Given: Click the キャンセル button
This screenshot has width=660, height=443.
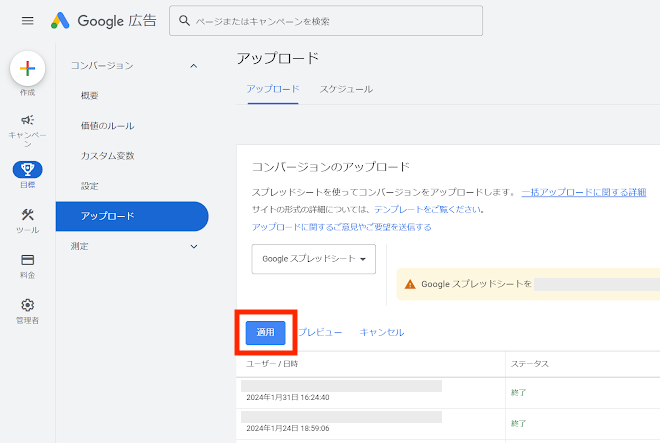Looking at the screenshot, I should pyautogui.click(x=382, y=333).
